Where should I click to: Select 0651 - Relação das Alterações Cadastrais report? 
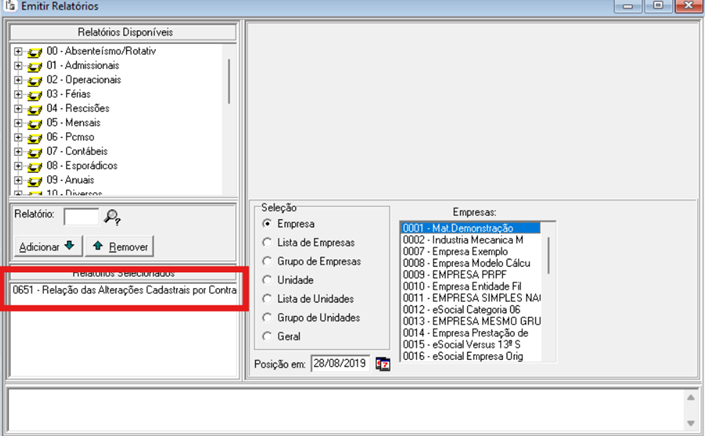pyautogui.click(x=124, y=290)
